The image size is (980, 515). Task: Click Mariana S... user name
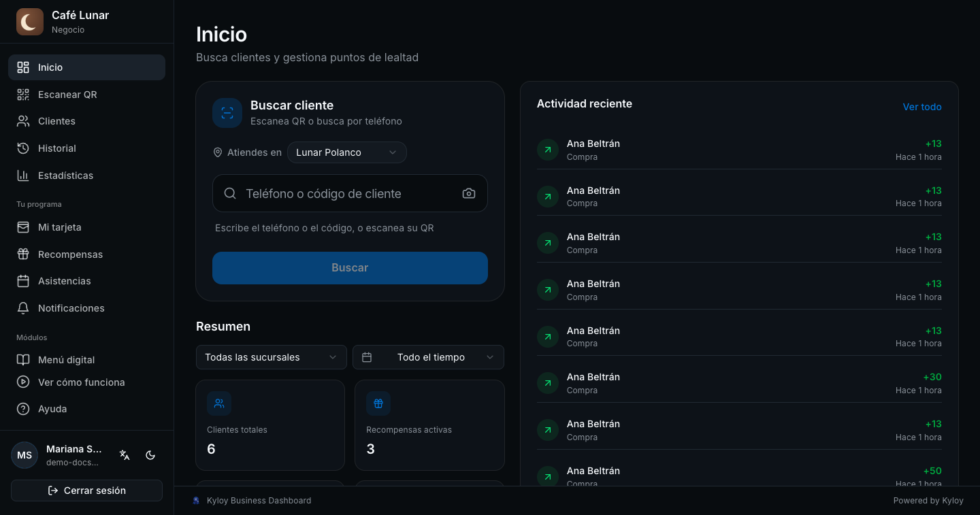click(74, 449)
